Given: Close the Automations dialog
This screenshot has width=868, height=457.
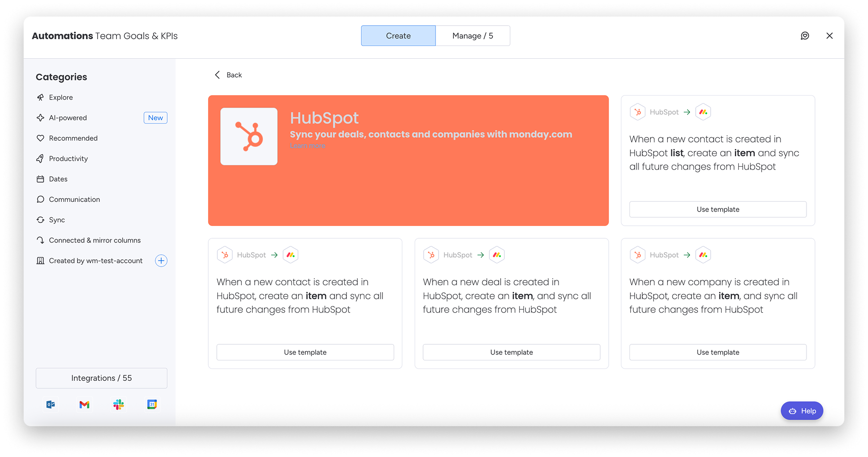Looking at the screenshot, I should 829,36.
